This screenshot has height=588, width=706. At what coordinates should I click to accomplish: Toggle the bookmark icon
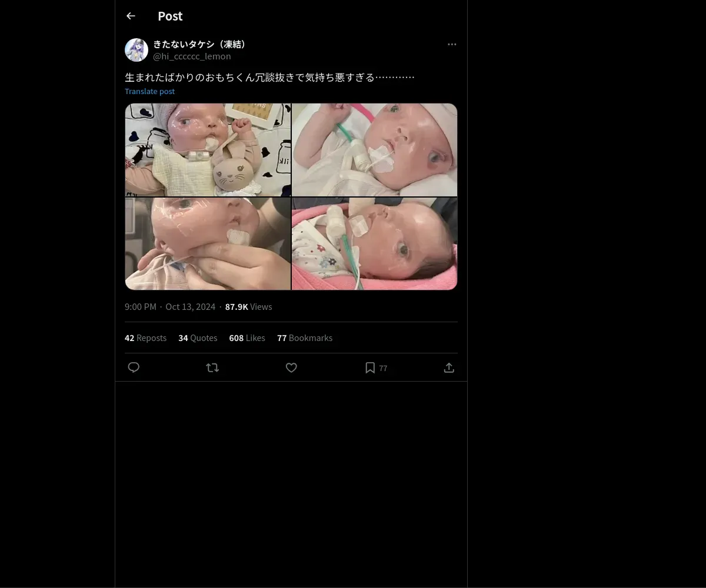[x=370, y=367]
